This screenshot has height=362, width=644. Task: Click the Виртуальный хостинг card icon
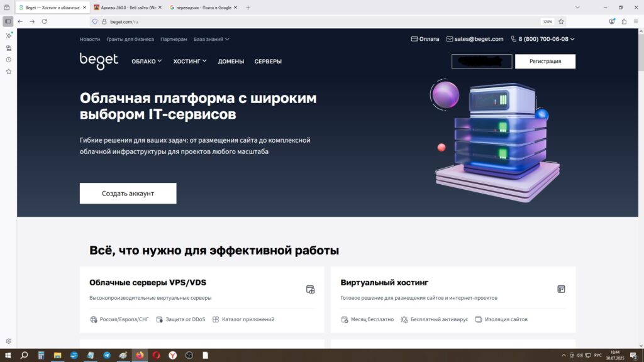(x=561, y=289)
